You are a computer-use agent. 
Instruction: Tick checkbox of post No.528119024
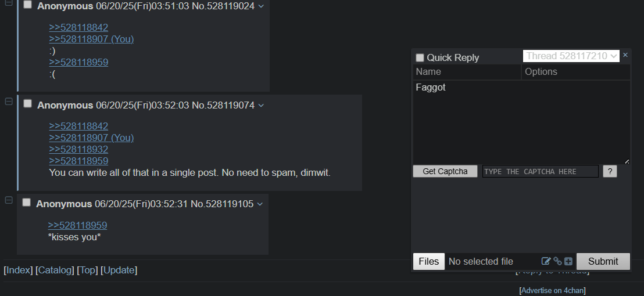27,5
